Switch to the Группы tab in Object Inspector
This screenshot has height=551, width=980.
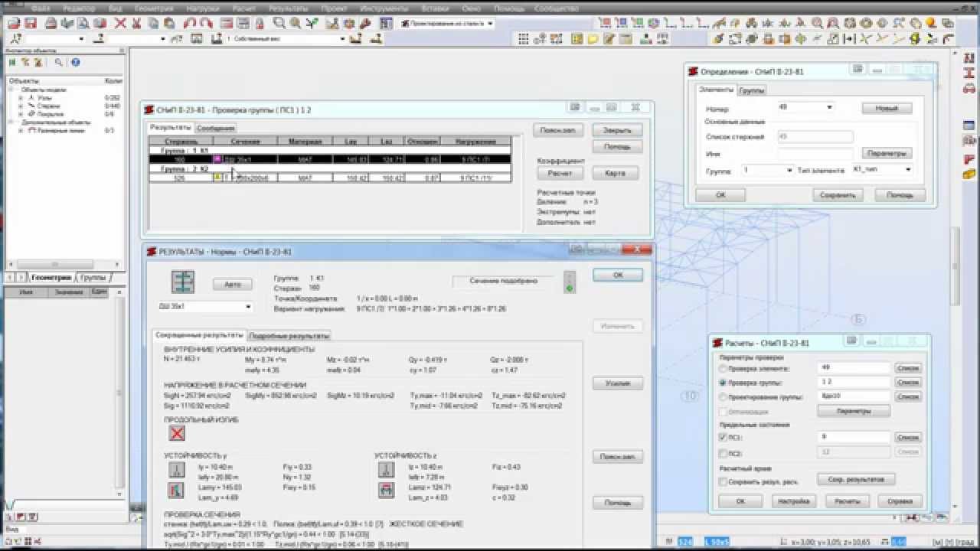click(x=93, y=278)
